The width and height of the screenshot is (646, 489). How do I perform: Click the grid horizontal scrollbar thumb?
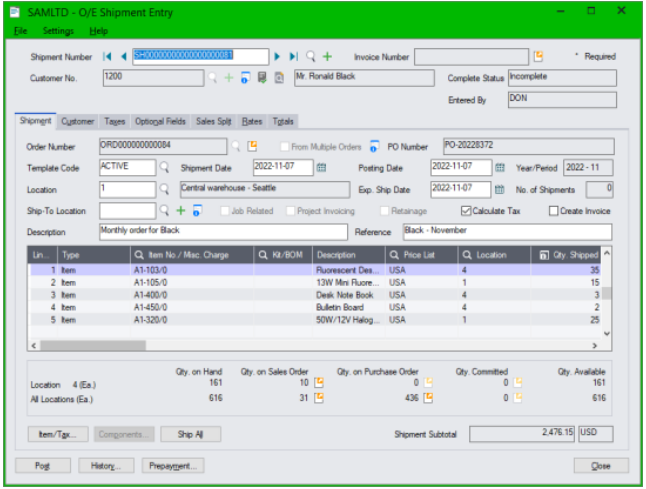[x=93, y=345]
